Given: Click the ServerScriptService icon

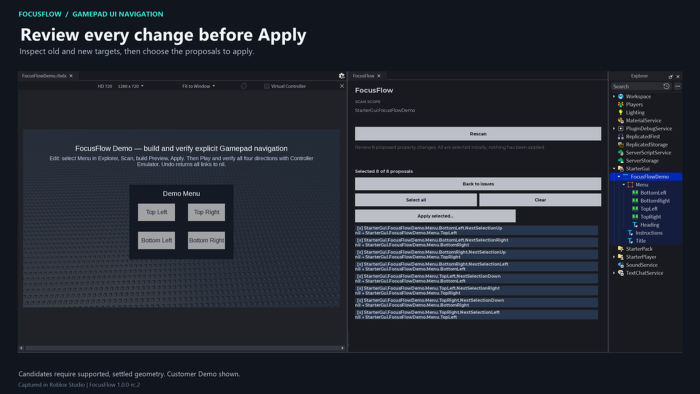Looking at the screenshot, I should 621,153.
